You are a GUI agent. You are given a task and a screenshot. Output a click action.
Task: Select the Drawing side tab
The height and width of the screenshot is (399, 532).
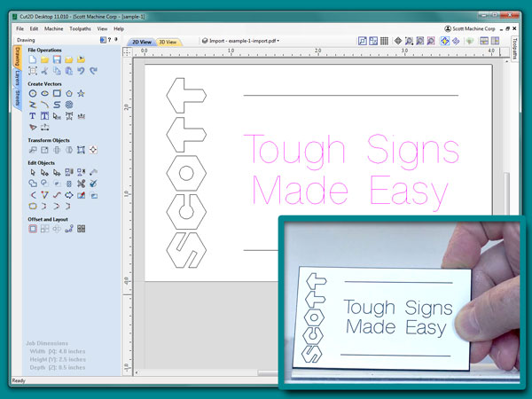point(18,57)
